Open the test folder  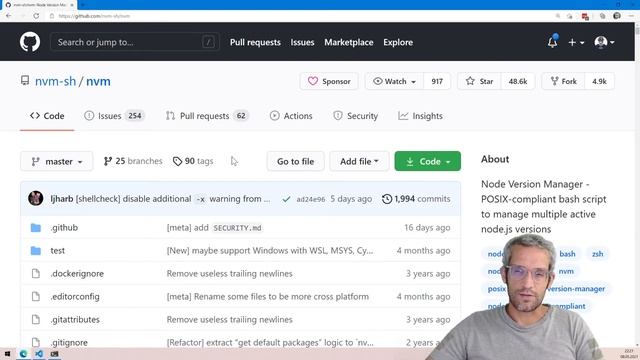pyautogui.click(x=58, y=251)
